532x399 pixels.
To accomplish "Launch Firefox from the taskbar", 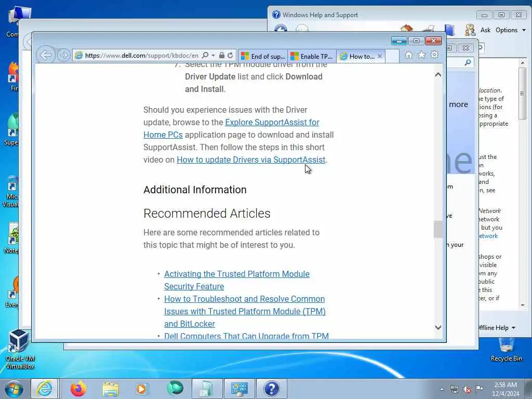I will click(x=78, y=389).
